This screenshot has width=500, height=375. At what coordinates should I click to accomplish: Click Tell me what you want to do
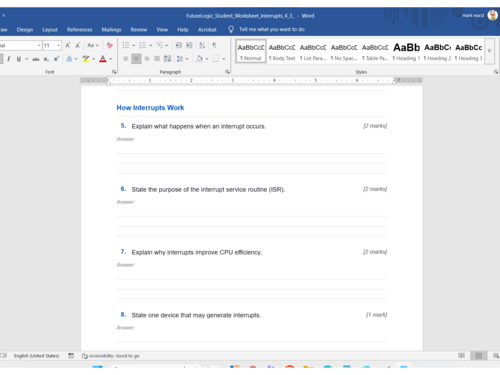(x=272, y=29)
